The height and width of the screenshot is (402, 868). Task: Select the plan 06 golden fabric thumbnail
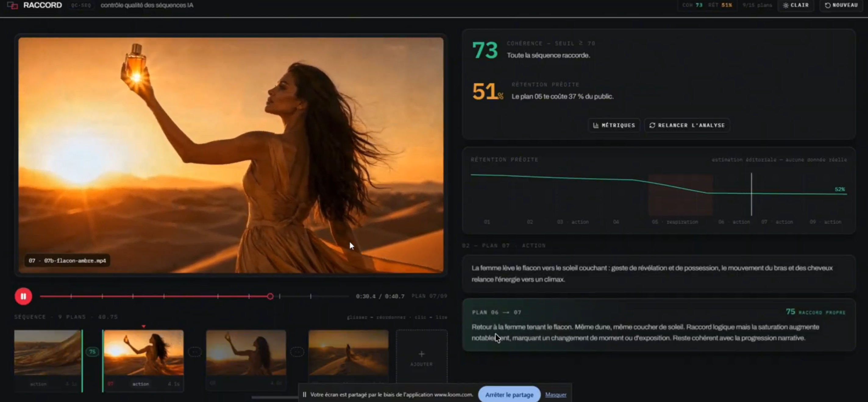[x=48, y=352]
